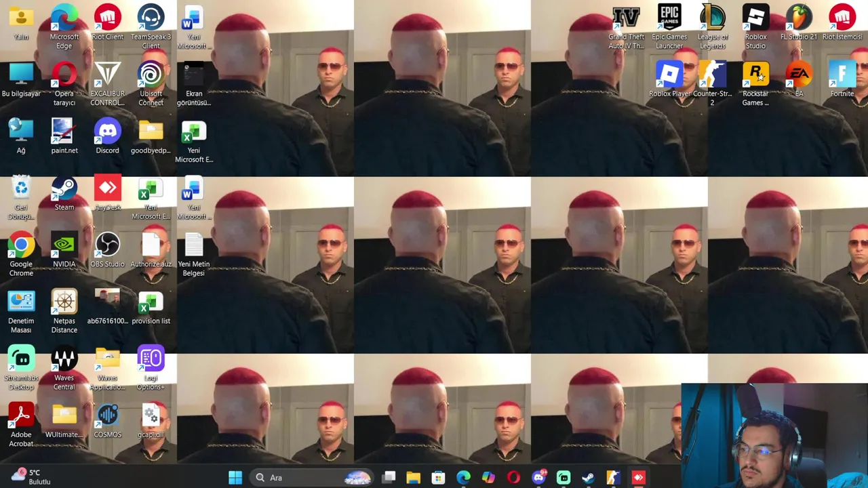
Task: Open the Microsoft Edge desktop shortcut
Action: tap(64, 26)
